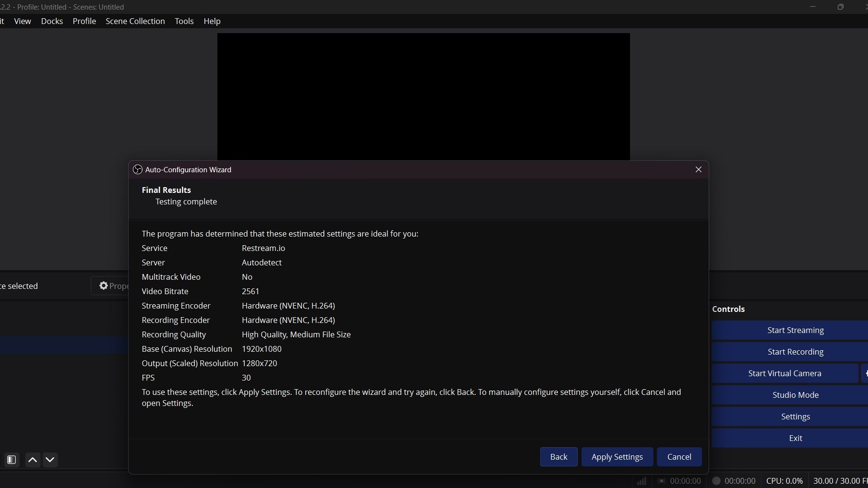
Task: Open the Scene Collection menu
Action: click(x=135, y=21)
